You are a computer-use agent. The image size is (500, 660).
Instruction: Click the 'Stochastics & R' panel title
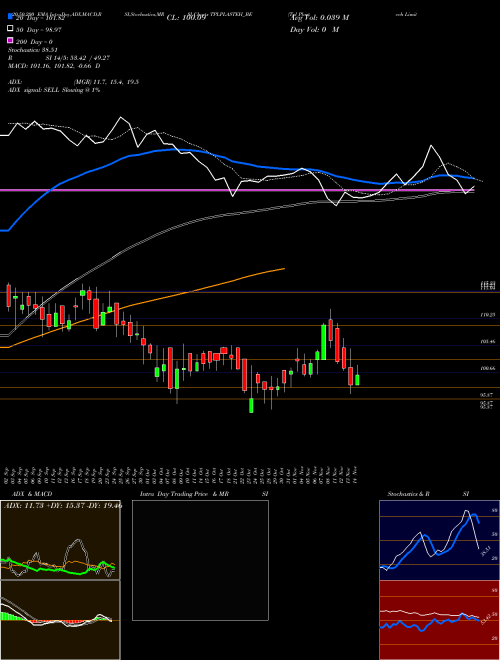(x=408, y=494)
